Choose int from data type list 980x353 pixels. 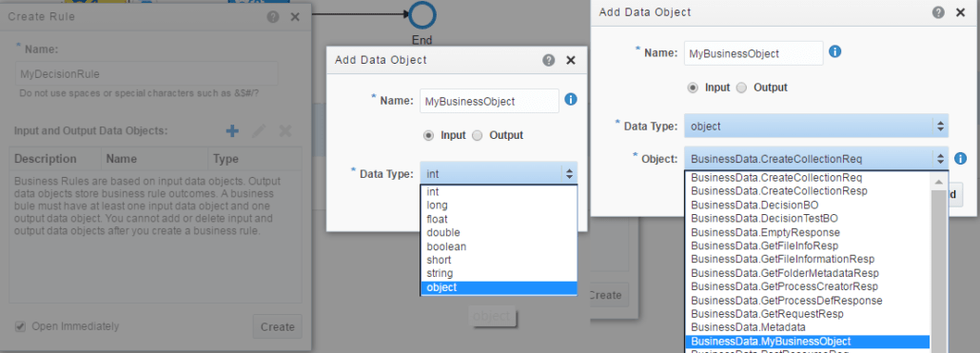point(499,192)
